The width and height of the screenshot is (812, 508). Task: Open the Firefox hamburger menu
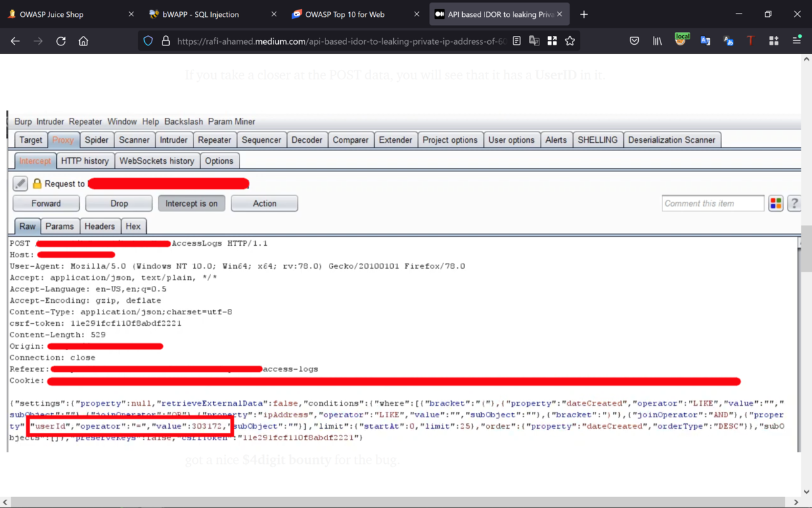pyautogui.click(x=797, y=41)
